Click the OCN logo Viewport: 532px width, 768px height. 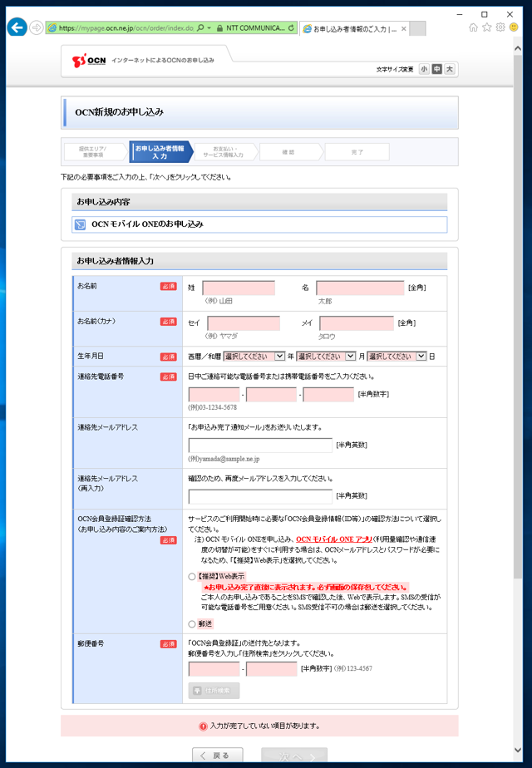coord(89,61)
